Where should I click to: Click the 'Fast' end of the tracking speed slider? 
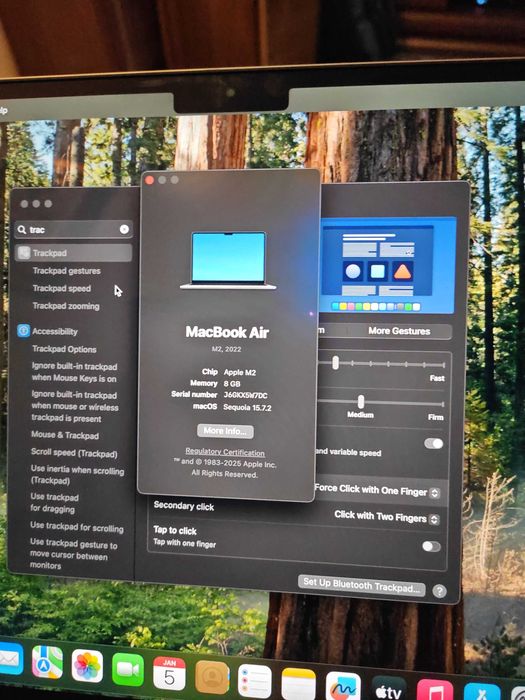[437, 378]
